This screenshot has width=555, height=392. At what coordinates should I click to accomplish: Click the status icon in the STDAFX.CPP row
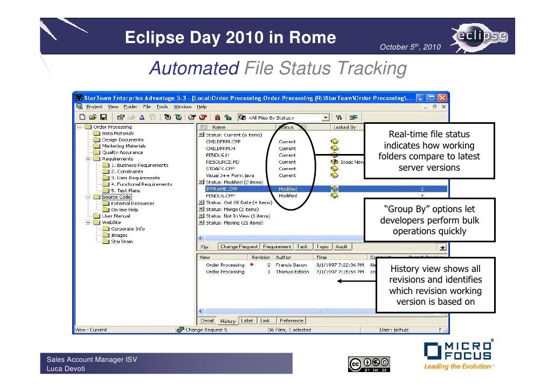335,169
